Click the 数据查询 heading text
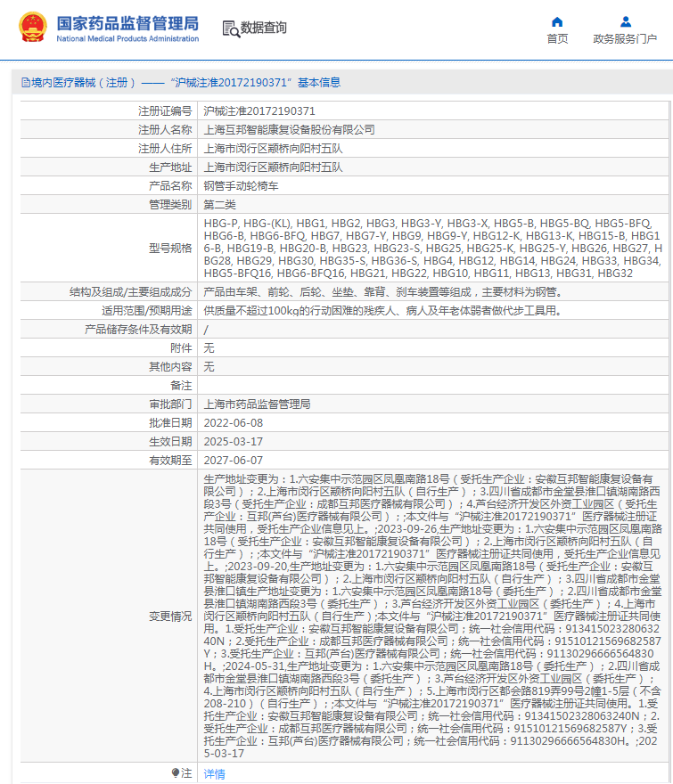 [264, 28]
